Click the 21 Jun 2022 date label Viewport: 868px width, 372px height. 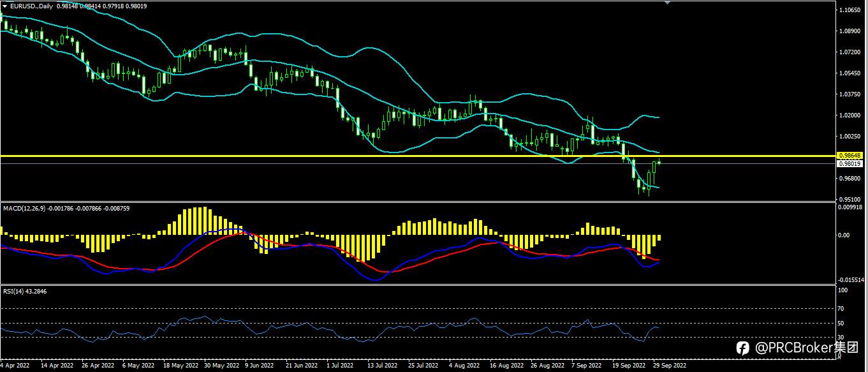[x=302, y=366]
